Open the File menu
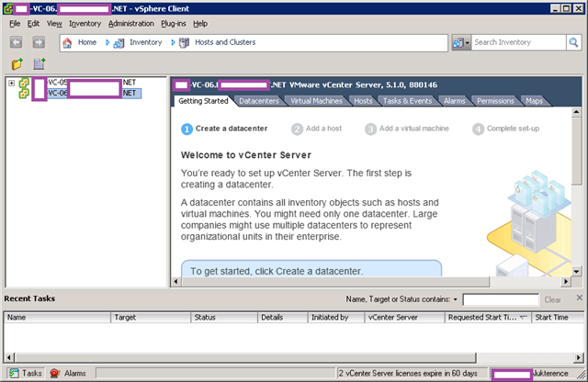The image size is (588, 382). pyautogui.click(x=15, y=24)
